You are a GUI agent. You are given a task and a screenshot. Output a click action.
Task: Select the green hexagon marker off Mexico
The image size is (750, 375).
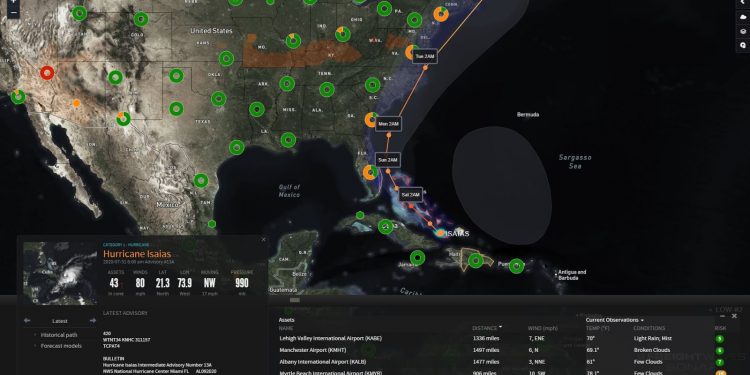pyautogui.click(x=212, y=224)
